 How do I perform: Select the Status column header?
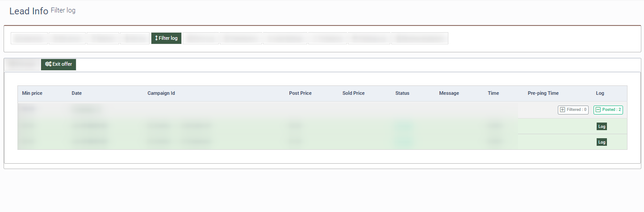402,93
